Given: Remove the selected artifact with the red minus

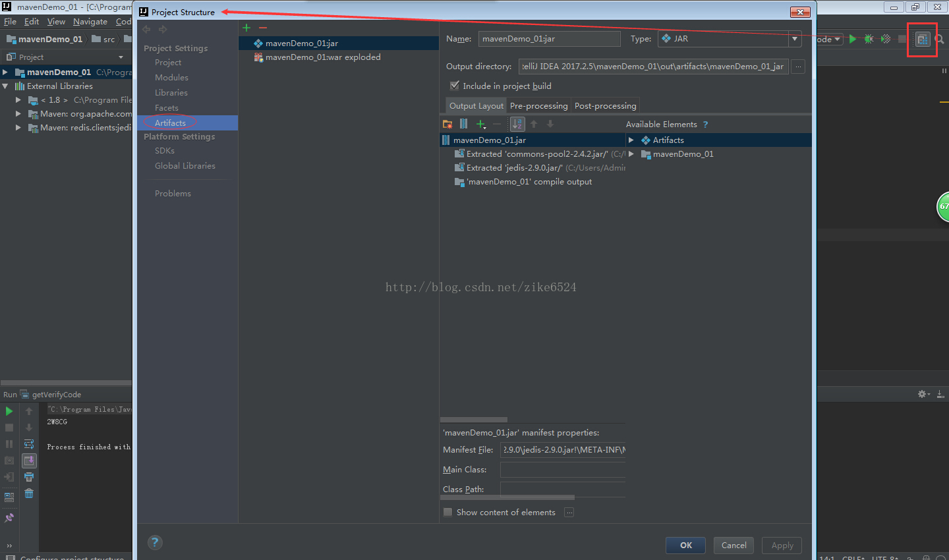Looking at the screenshot, I should pyautogui.click(x=263, y=28).
